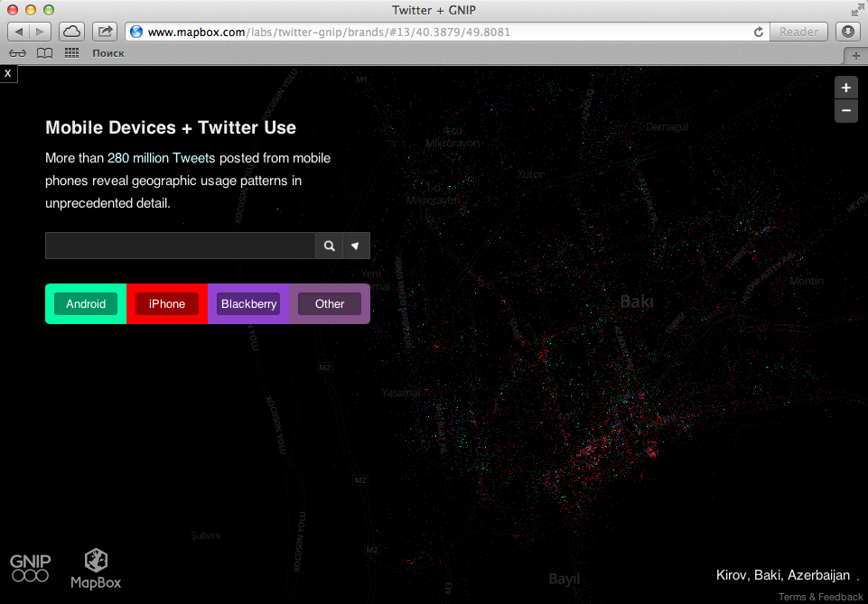Click the Kirov, Baki, Azerbaijan location text
Screen dimensions: 868x604
click(783, 575)
